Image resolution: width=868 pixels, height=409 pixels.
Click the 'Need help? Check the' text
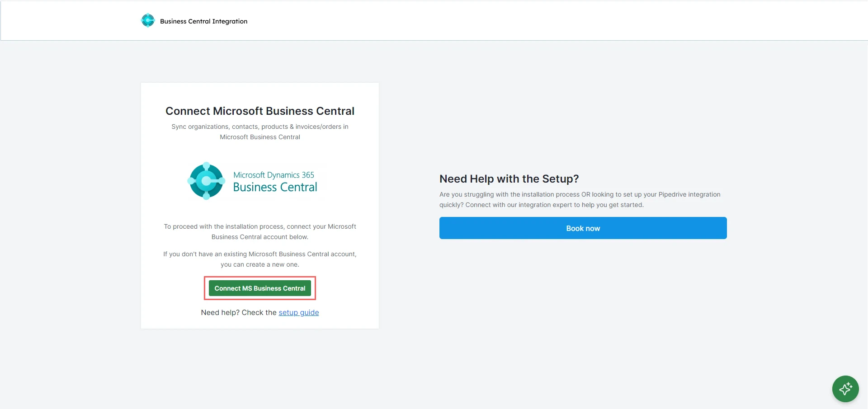239,312
